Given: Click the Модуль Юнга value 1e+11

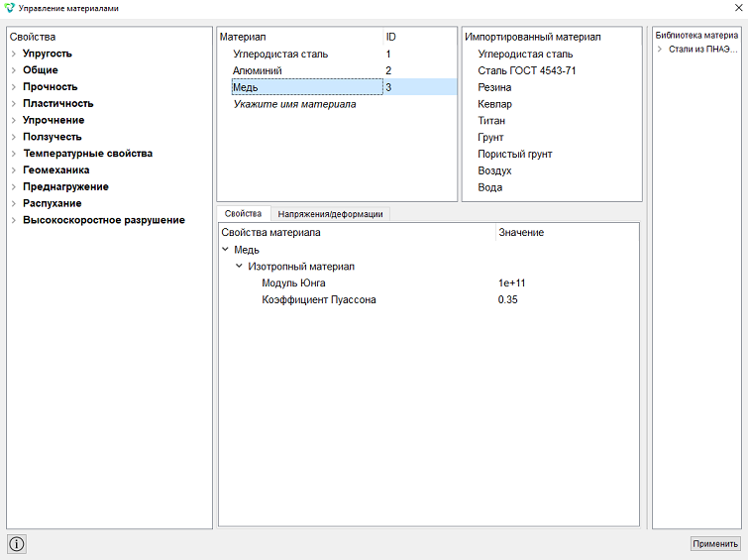Looking at the screenshot, I should [511, 283].
